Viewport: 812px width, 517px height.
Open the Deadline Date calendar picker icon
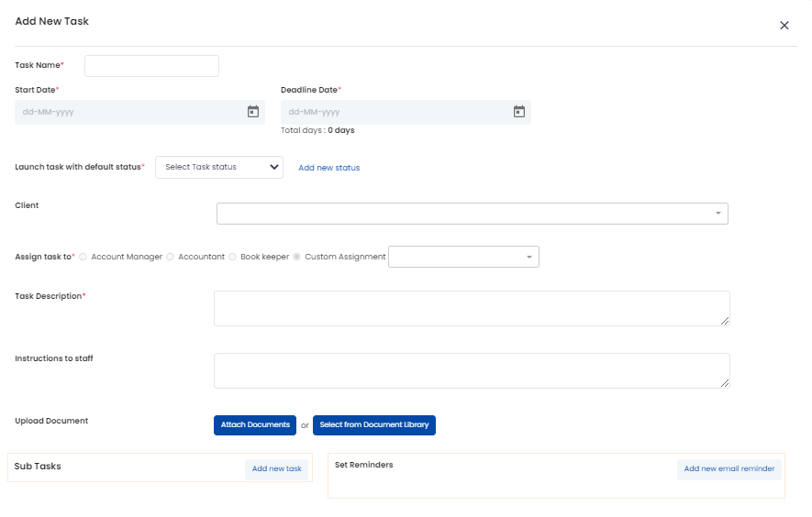point(519,112)
